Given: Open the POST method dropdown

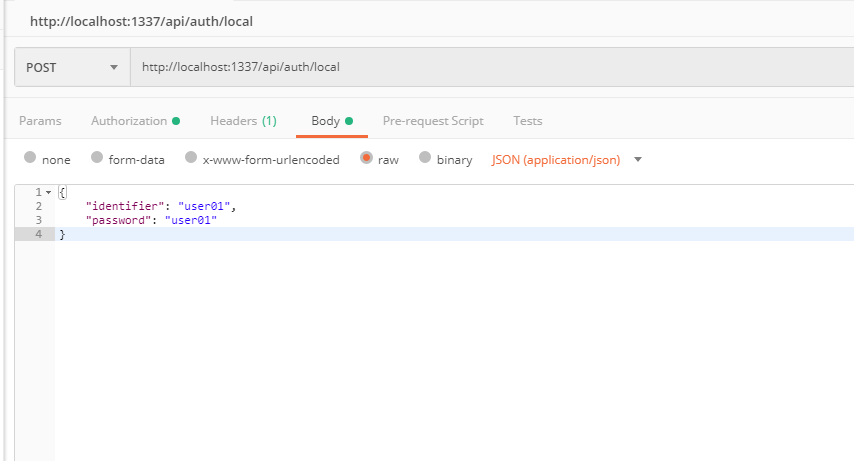Looking at the screenshot, I should (x=72, y=67).
